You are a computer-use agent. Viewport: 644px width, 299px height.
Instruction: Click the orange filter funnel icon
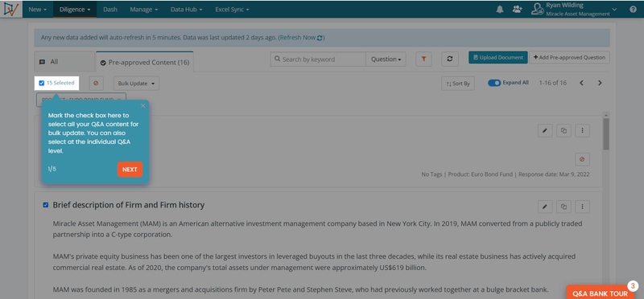423,59
